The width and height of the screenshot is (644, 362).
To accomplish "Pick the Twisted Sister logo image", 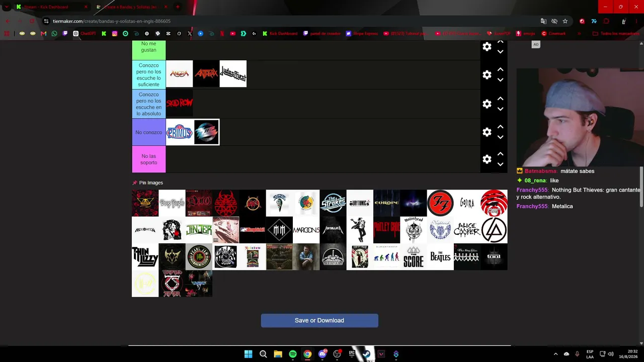I will click(172, 284).
